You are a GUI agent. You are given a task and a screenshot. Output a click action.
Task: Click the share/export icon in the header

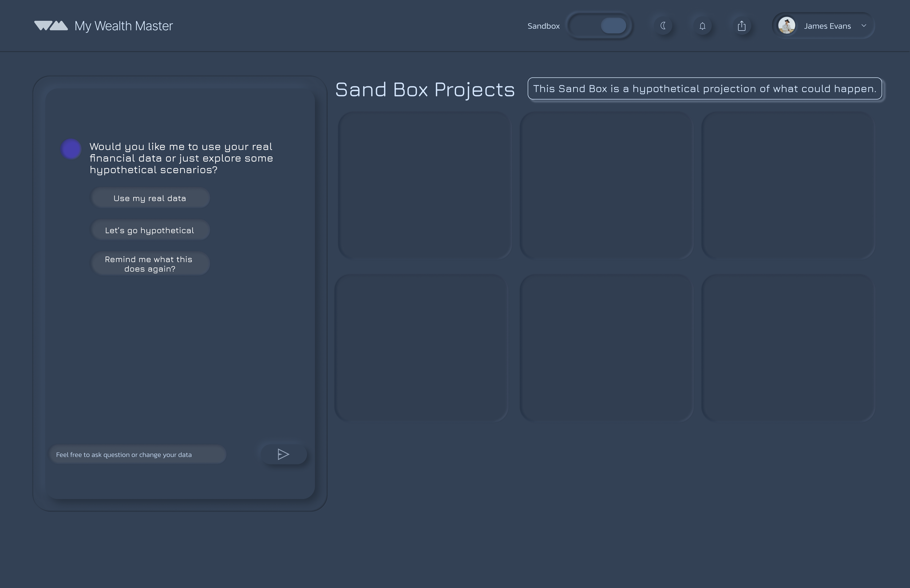tap(741, 25)
